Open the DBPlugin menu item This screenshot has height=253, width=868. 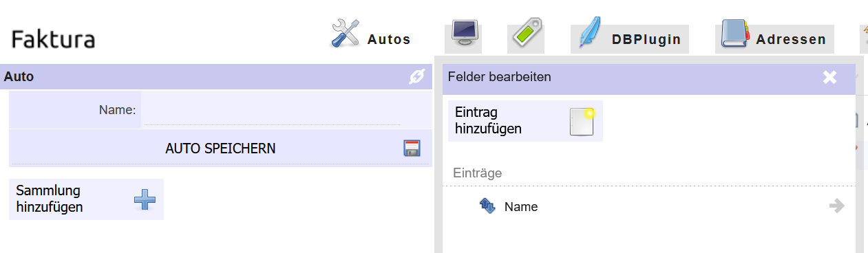[646, 39]
